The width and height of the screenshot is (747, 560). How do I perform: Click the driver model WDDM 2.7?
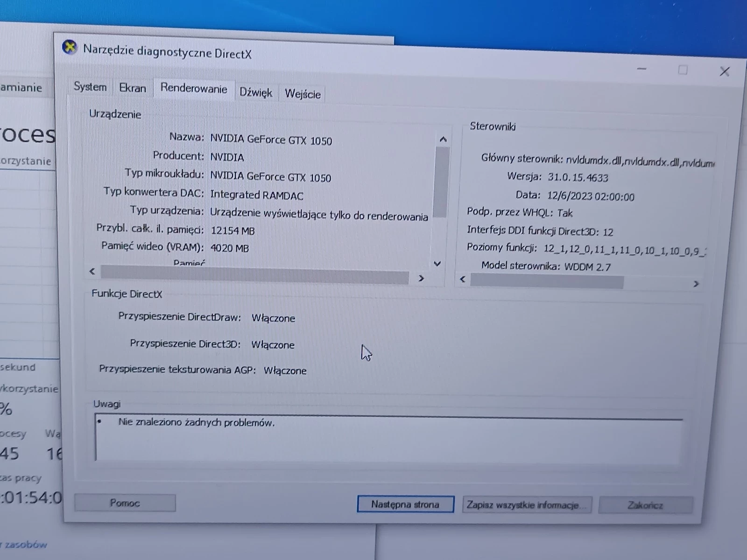click(x=587, y=267)
